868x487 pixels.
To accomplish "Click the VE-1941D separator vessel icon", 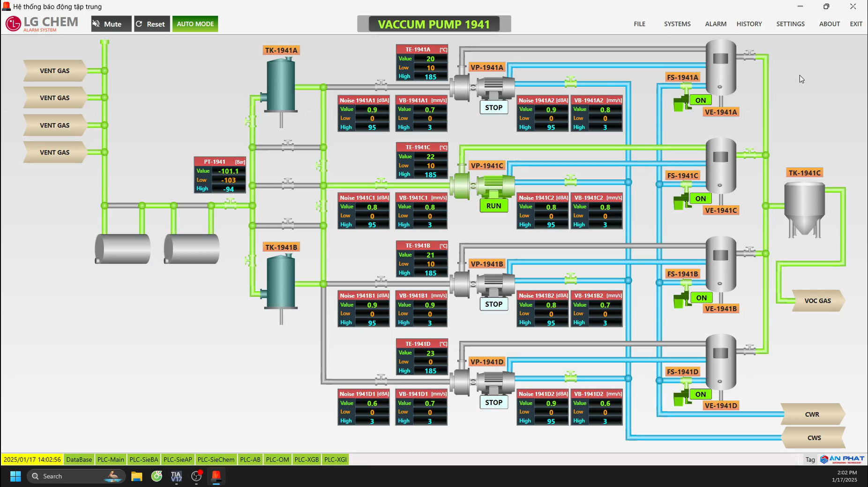I will pos(720,362).
